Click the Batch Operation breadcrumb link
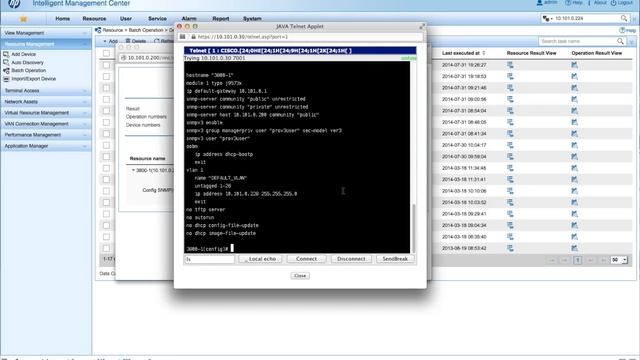 (146, 30)
